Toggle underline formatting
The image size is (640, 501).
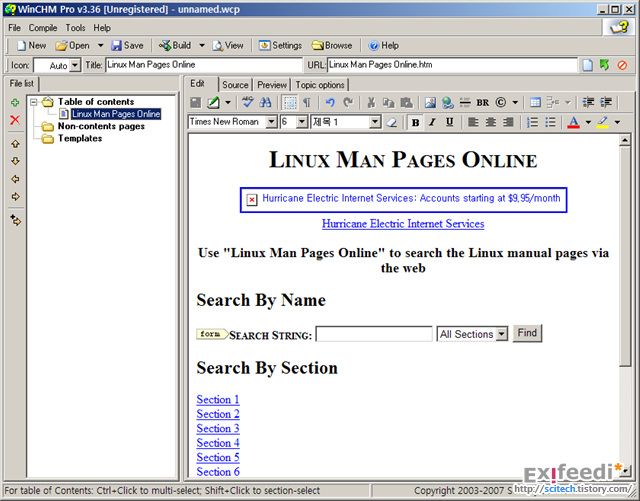pyautogui.click(x=449, y=122)
